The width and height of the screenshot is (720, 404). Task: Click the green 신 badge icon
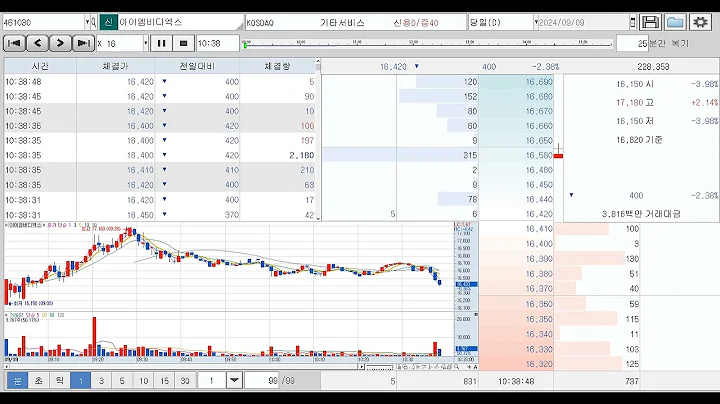[108, 22]
